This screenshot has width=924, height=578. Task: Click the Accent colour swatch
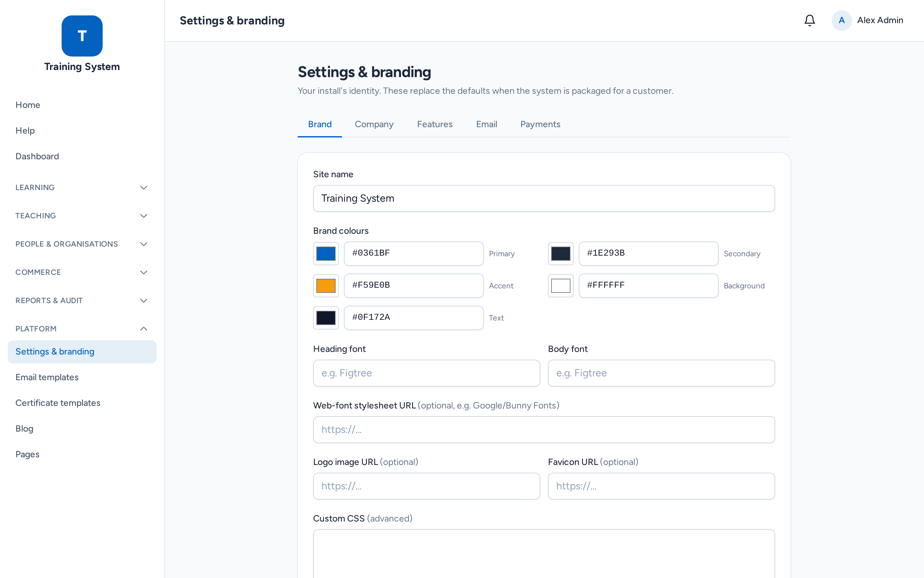click(x=326, y=285)
